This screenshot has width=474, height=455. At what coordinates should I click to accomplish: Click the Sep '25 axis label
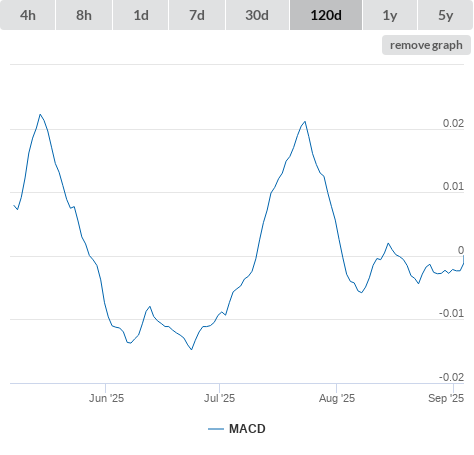point(446,398)
